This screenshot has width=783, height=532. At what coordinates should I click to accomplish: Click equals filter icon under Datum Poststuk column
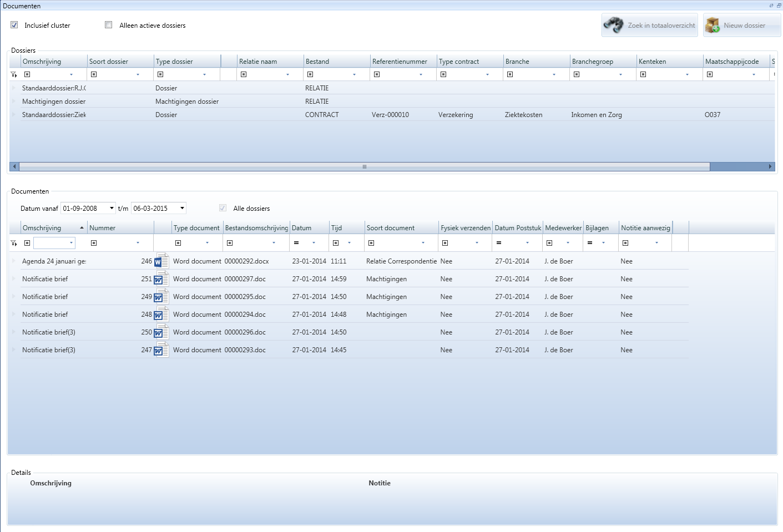[499, 243]
